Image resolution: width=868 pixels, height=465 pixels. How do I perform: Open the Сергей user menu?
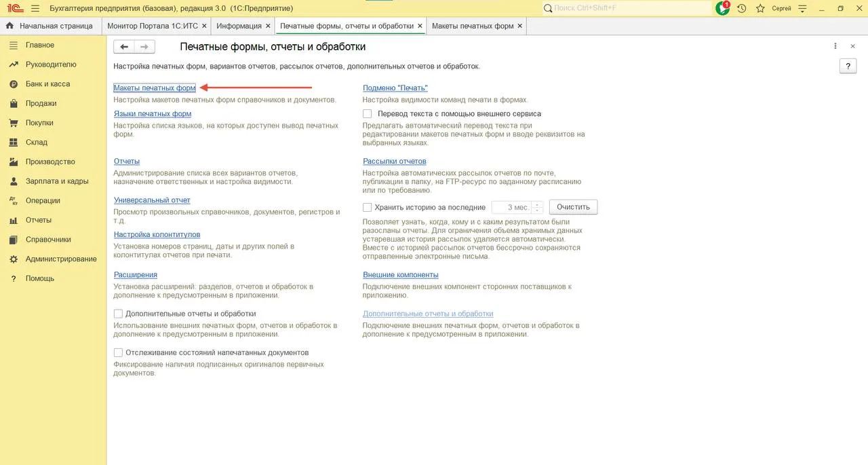(x=782, y=8)
